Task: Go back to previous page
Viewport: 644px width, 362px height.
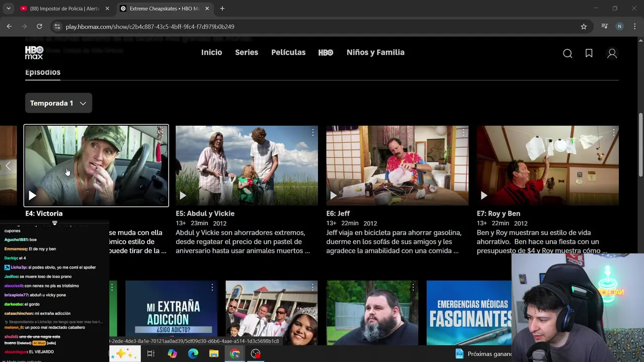Action: (x=9, y=27)
